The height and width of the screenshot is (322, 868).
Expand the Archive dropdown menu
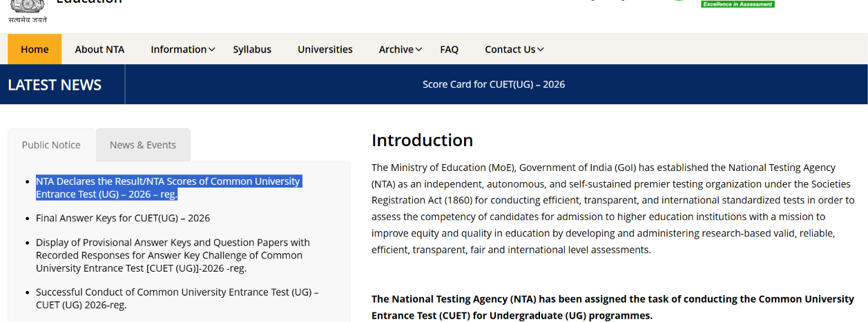coord(401,49)
